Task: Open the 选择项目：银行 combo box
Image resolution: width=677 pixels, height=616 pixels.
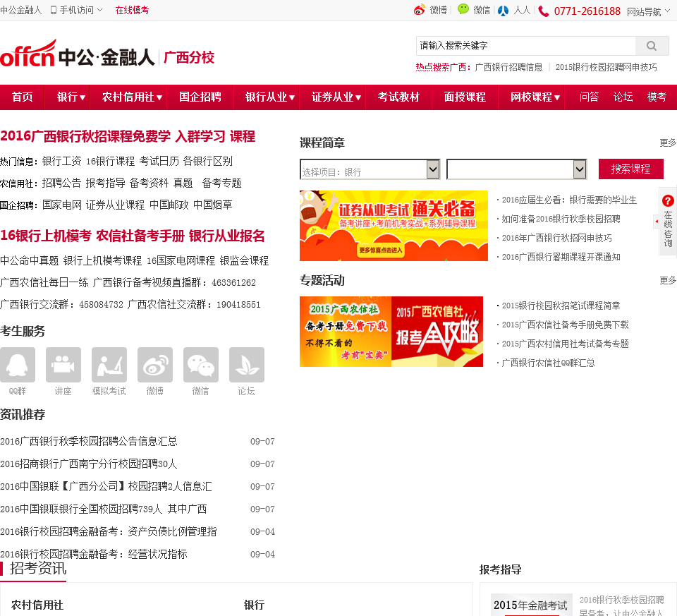Action: pyautogui.click(x=370, y=169)
